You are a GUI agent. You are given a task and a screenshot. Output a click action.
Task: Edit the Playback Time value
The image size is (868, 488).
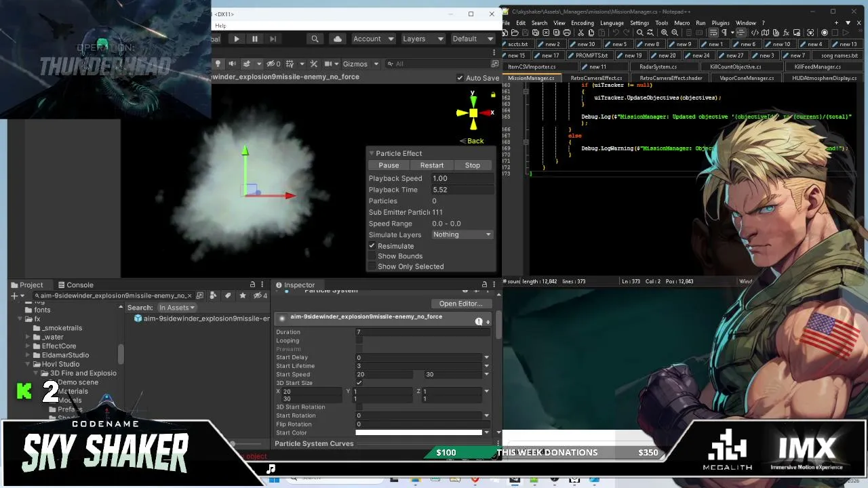coord(461,190)
